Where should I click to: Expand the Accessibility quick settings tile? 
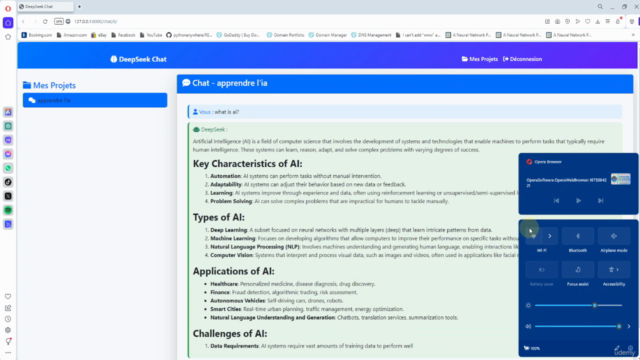614,270
